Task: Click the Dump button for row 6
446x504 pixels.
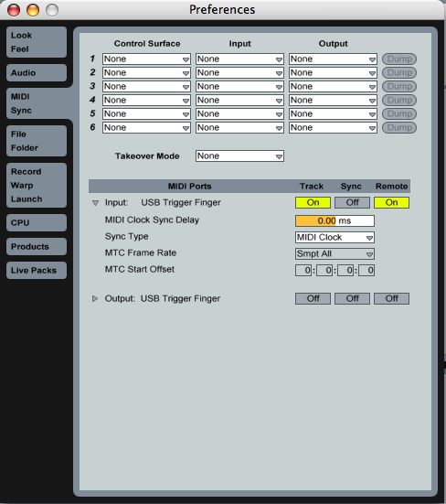Action: [x=399, y=128]
